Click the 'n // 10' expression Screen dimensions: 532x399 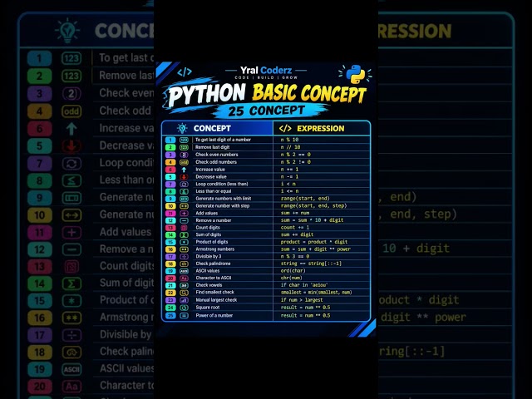point(290,147)
